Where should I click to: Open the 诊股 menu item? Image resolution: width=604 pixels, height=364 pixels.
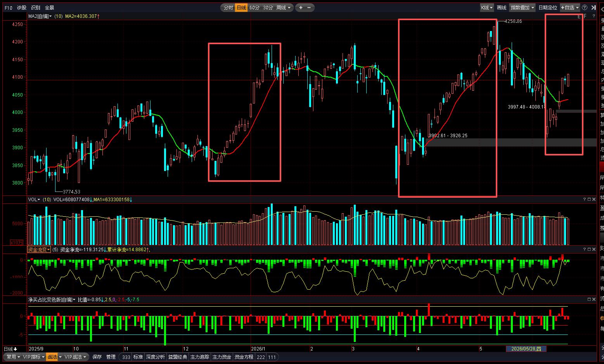22,8
